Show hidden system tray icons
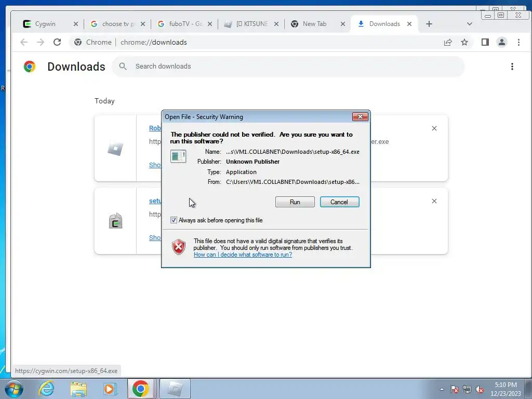The width and height of the screenshot is (532, 399). 442,389
